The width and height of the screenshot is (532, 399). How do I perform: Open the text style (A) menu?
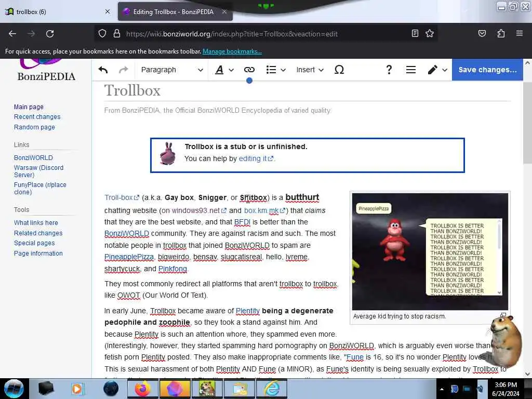click(224, 70)
